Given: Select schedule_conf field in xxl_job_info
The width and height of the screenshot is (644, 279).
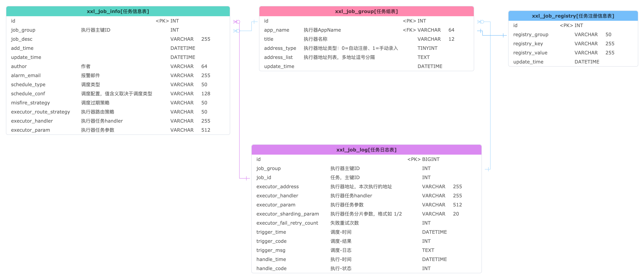Looking at the screenshot, I should click(x=28, y=94).
